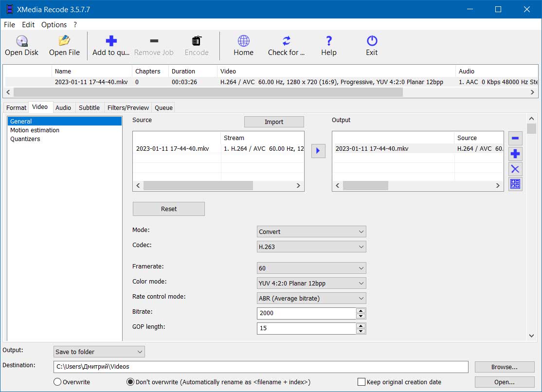542x392 pixels.
Task: Open Help question mark icon
Action: [x=329, y=46]
